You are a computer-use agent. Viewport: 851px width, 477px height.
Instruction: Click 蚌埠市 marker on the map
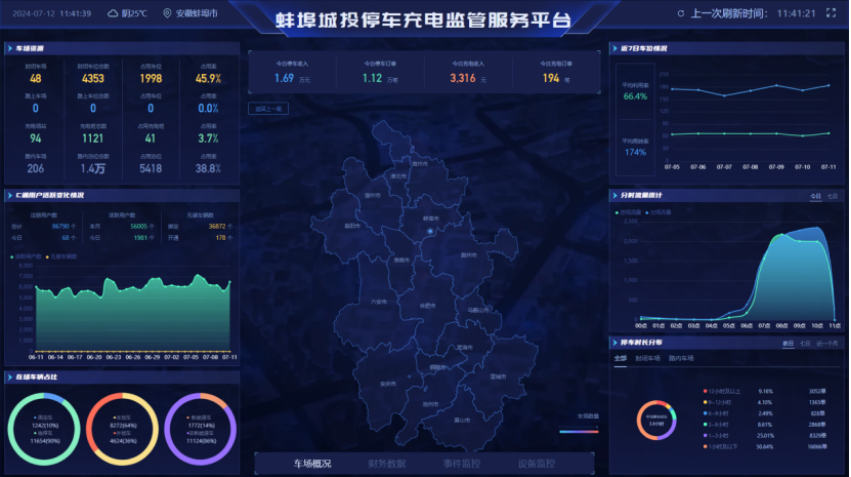click(x=430, y=230)
